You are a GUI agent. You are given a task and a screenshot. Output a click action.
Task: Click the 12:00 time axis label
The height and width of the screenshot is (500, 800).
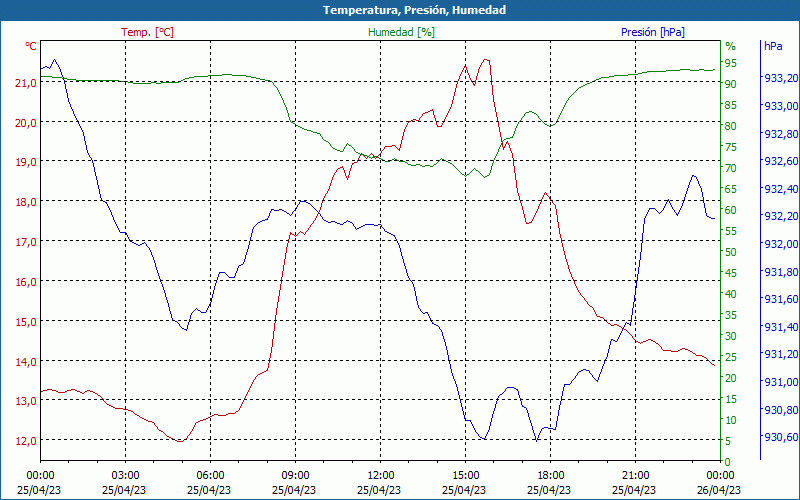[x=381, y=474]
